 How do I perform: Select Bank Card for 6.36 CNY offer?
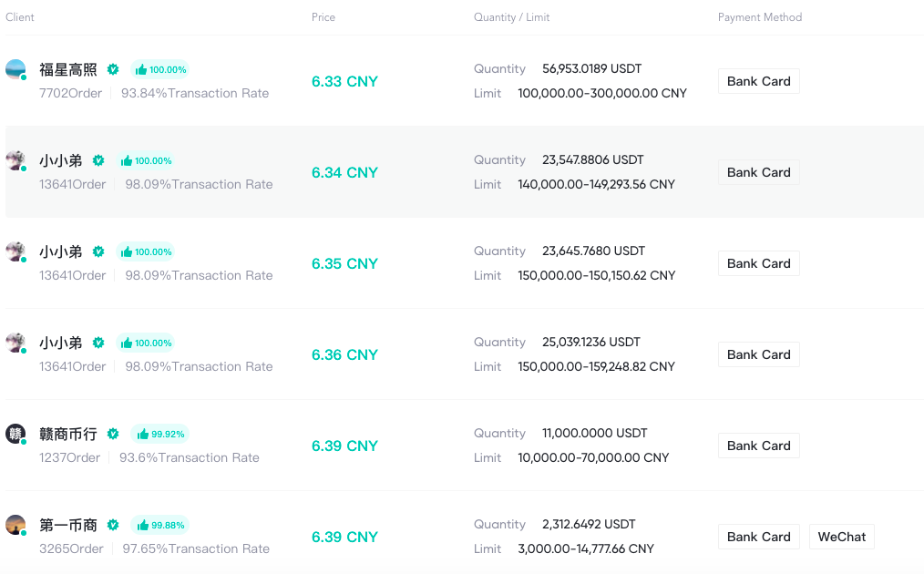758,354
